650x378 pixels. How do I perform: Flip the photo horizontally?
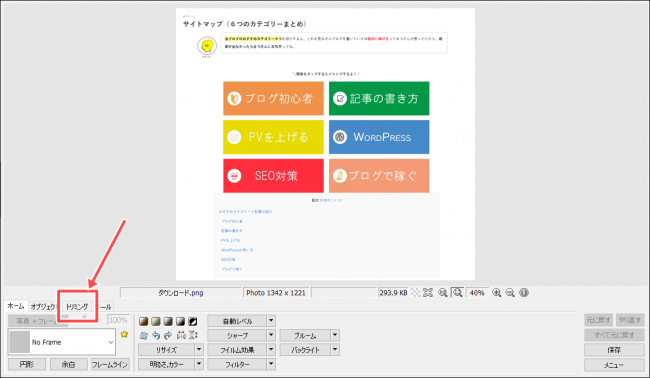pyautogui.click(x=181, y=335)
